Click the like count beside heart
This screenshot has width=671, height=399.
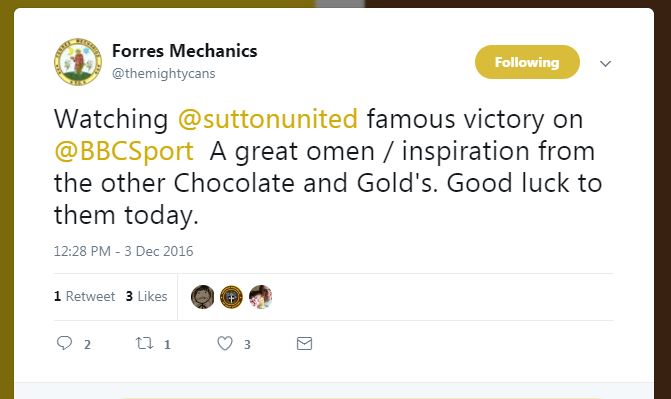247,345
